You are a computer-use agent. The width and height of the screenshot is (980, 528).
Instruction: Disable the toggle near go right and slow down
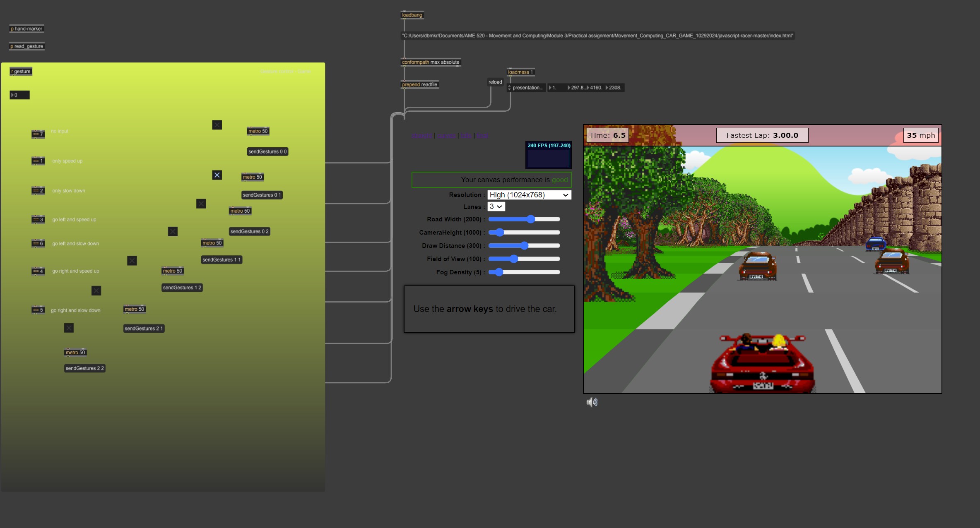coord(69,327)
